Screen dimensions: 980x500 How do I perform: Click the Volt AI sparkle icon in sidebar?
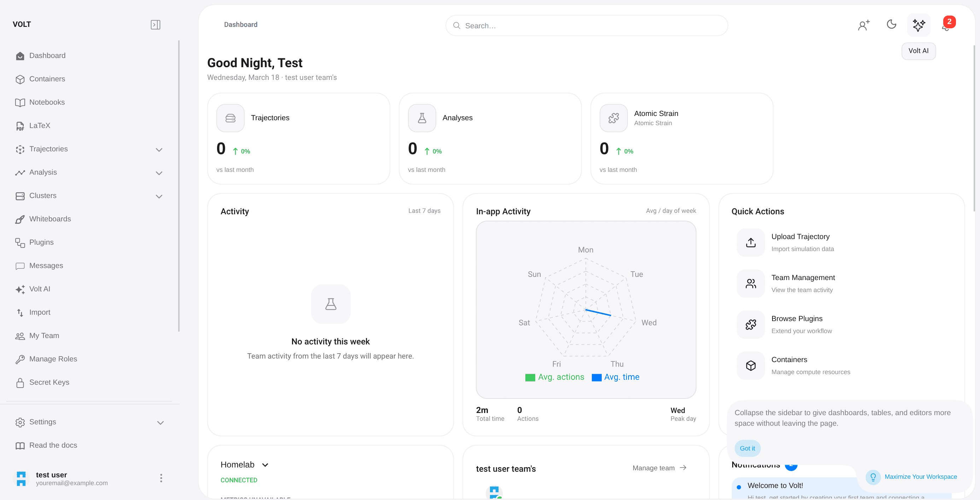tap(20, 289)
